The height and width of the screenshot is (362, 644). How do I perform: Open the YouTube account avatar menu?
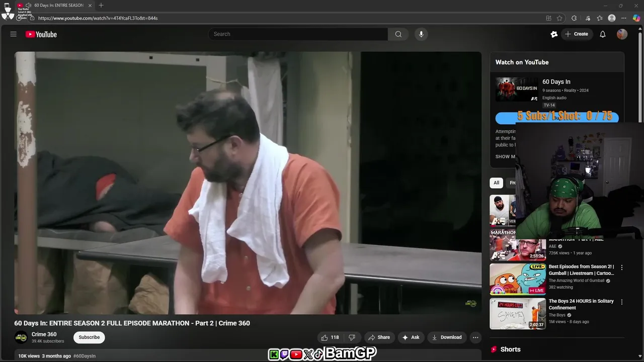[622, 34]
